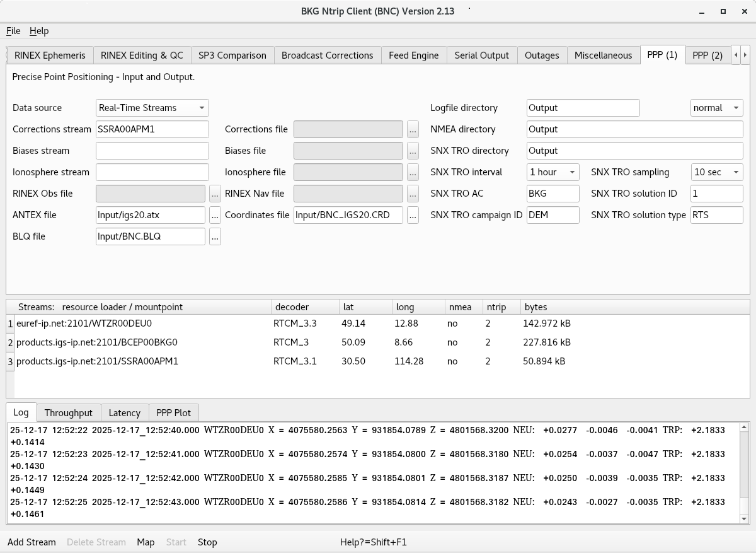The image size is (756, 553).
Task: Switch to the PPP Plot tab
Action: [x=173, y=413]
